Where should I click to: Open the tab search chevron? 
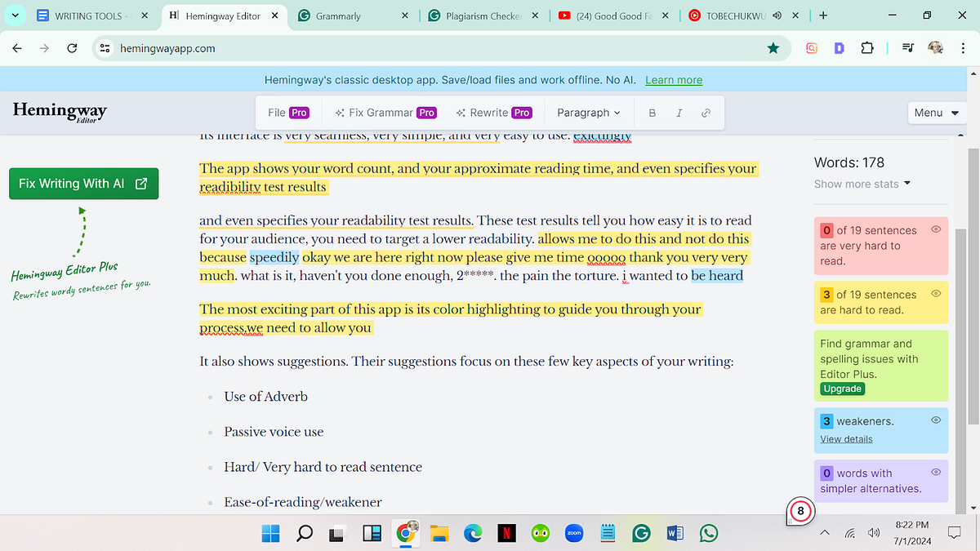tap(16, 16)
